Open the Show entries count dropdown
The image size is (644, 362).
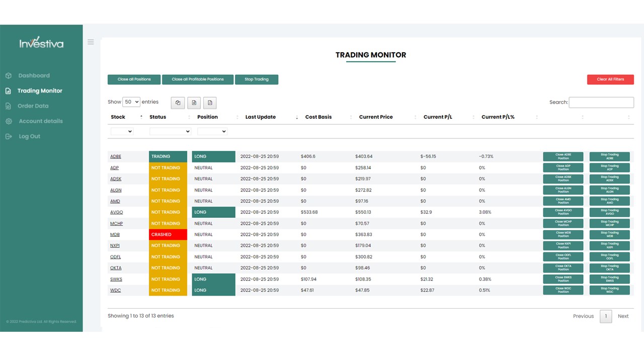[x=131, y=102]
